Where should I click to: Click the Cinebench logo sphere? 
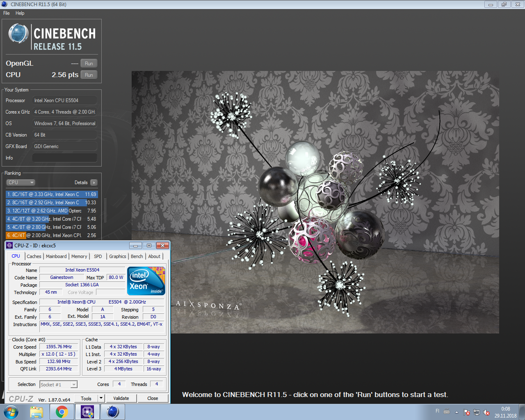(18, 34)
